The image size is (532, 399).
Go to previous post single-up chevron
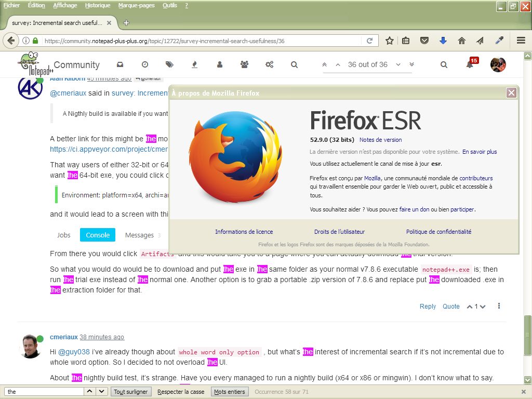coord(338,64)
